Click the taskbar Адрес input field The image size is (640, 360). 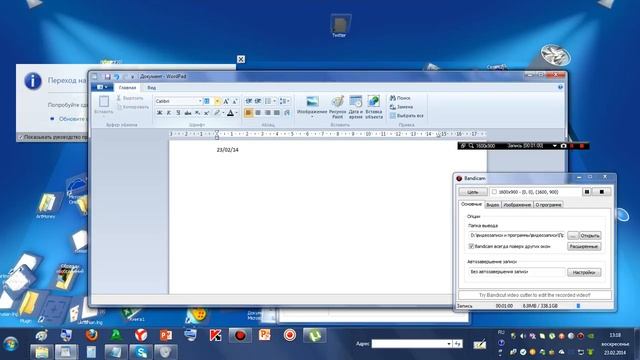pos(409,344)
